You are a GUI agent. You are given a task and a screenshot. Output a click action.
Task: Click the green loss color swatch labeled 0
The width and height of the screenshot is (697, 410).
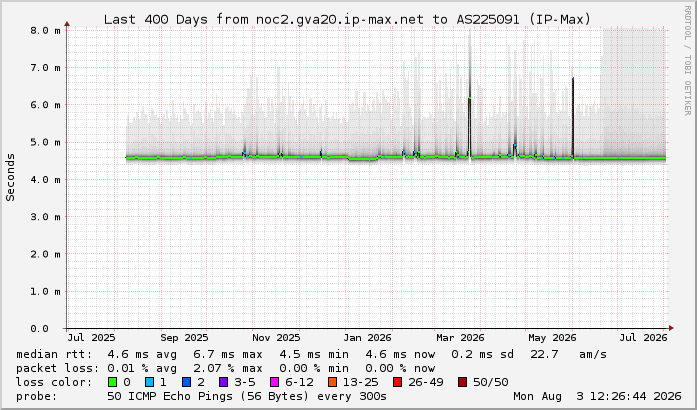[112, 382]
